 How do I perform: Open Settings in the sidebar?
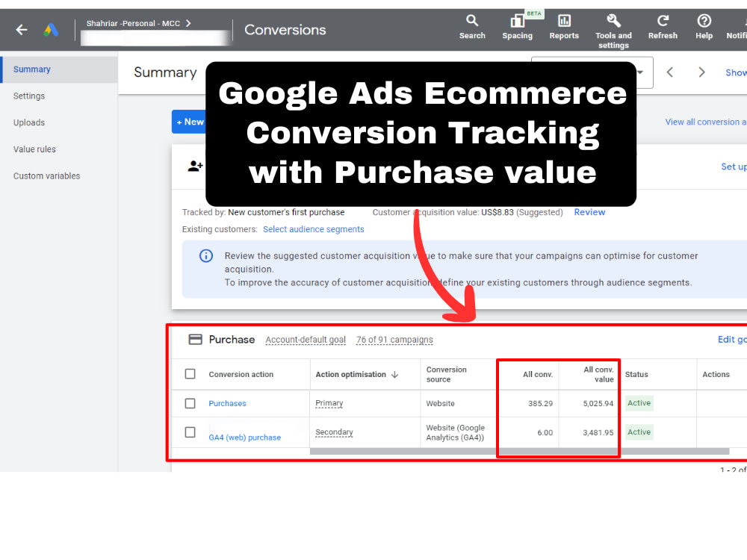(29, 96)
